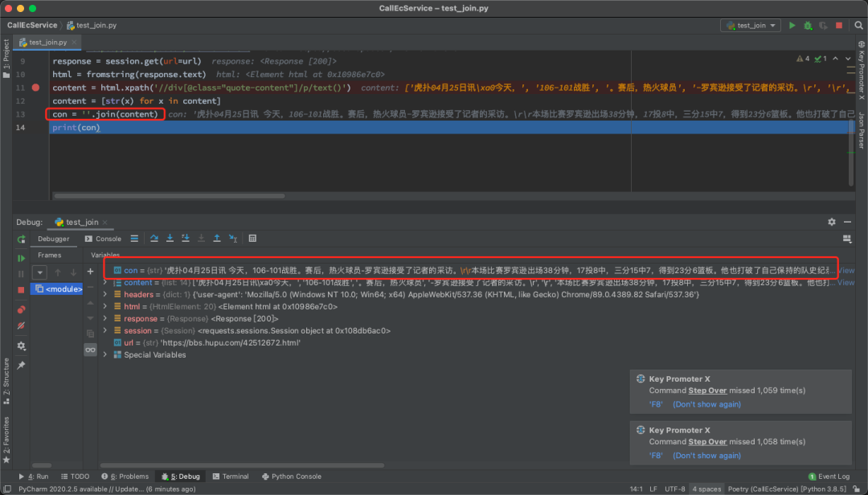Open the TODO tool window
Image resolution: width=868 pixels, height=495 pixels.
[x=76, y=477]
